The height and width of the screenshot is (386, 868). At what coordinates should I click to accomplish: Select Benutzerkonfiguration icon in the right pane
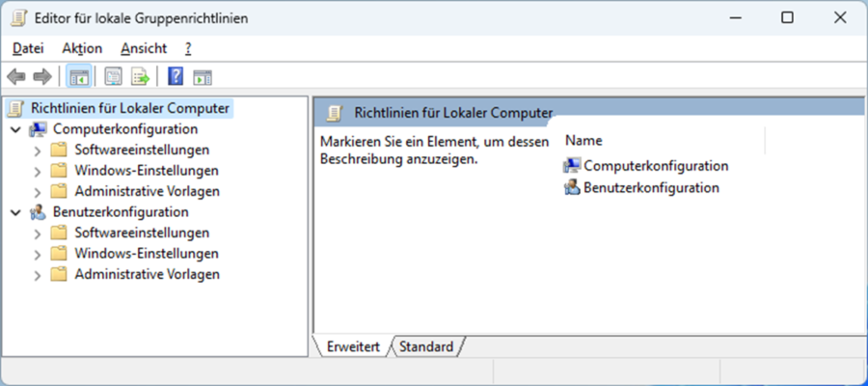pos(571,188)
